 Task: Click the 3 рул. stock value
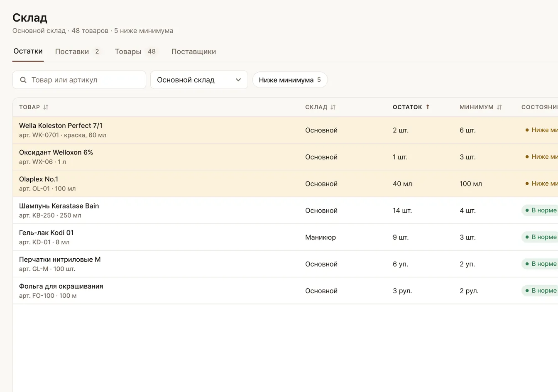click(402, 291)
